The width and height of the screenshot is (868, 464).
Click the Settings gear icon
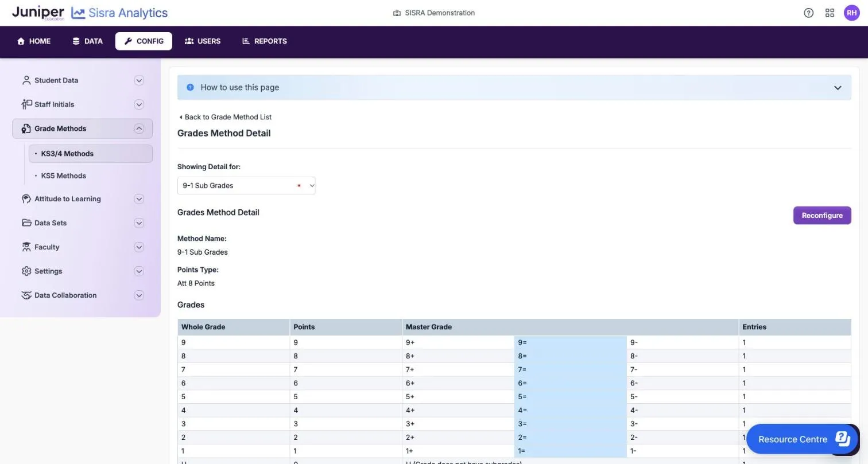coord(26,271)
